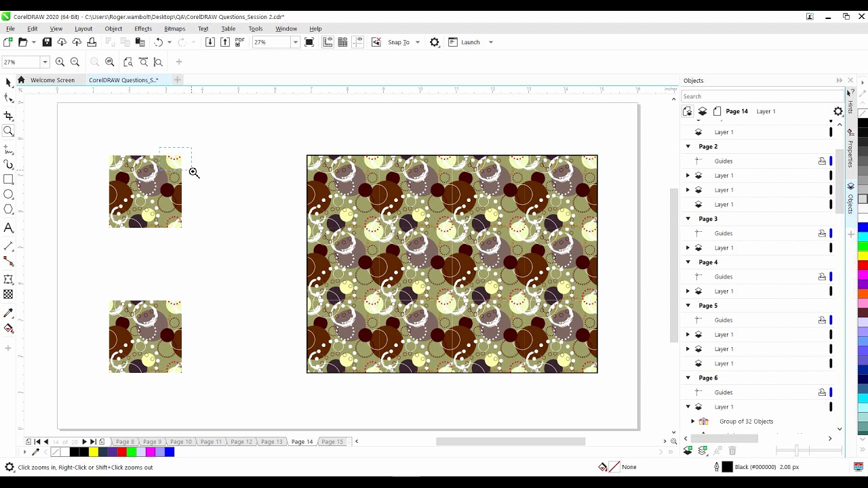
Task: Click the Zoom out magnifier icon
Action: (75, 62)
